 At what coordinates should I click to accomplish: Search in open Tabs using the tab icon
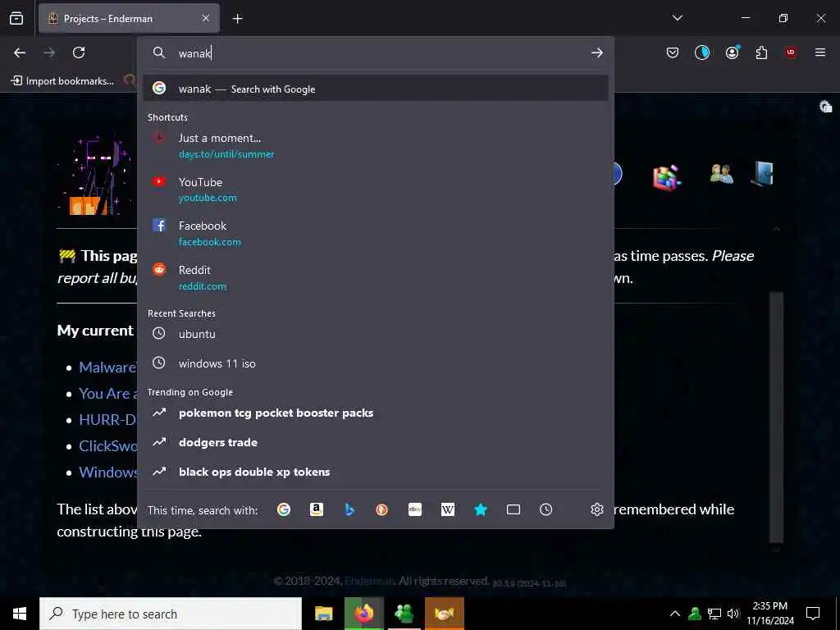pyautogui.click(x=514, y=509)
